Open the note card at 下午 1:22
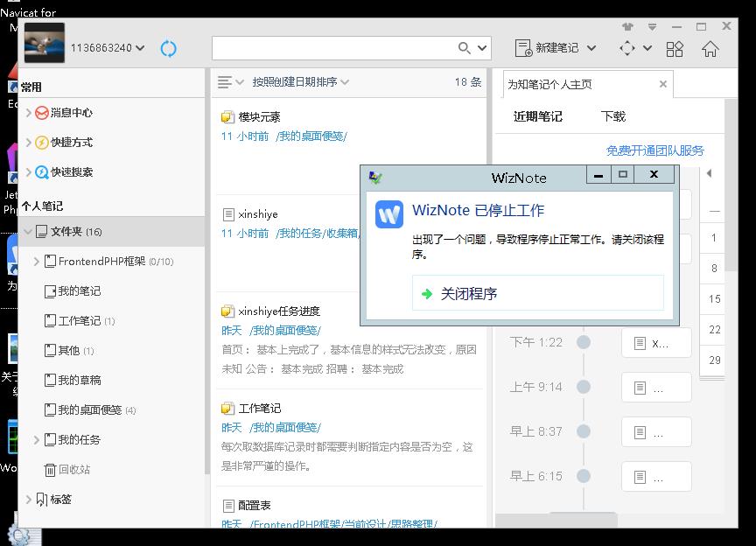Screen dimensions: 756x546 (x=656, y=343)
